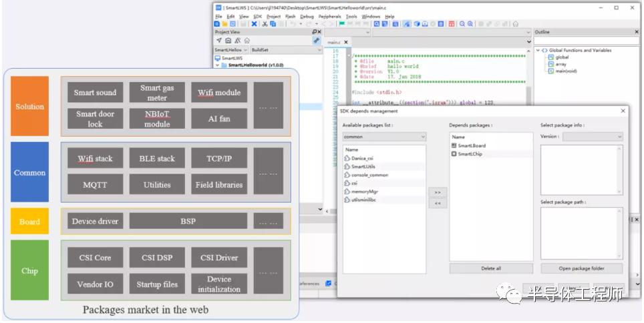Click the Cut scissors toolbar icon
The image size is (644, 323).
tap(265, 24)
